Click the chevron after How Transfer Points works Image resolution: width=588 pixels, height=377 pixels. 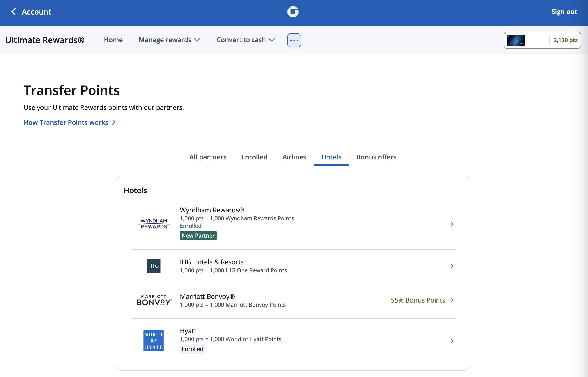[x=114, y=122]
